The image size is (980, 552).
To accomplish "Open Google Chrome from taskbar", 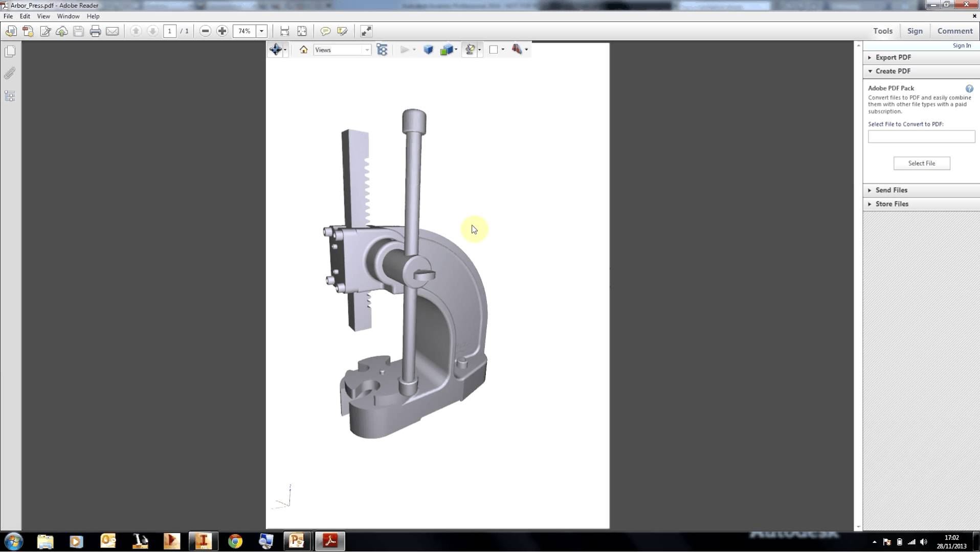I will point(235,541).
